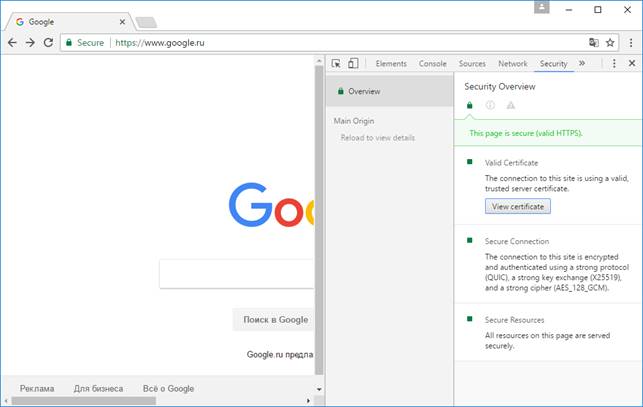Open the Реклама footer link

pos(37,389)
